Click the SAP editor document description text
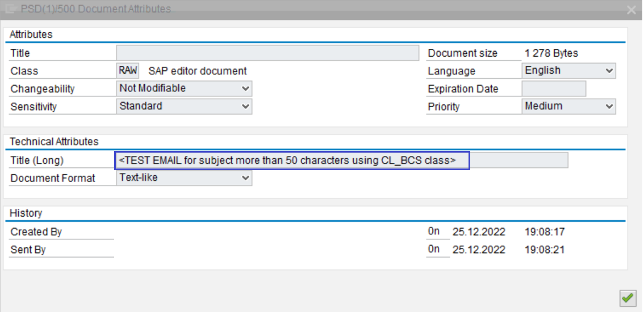The height and width of the screenshot is (312, 644). pyautogui.click(x=197, y=71)
